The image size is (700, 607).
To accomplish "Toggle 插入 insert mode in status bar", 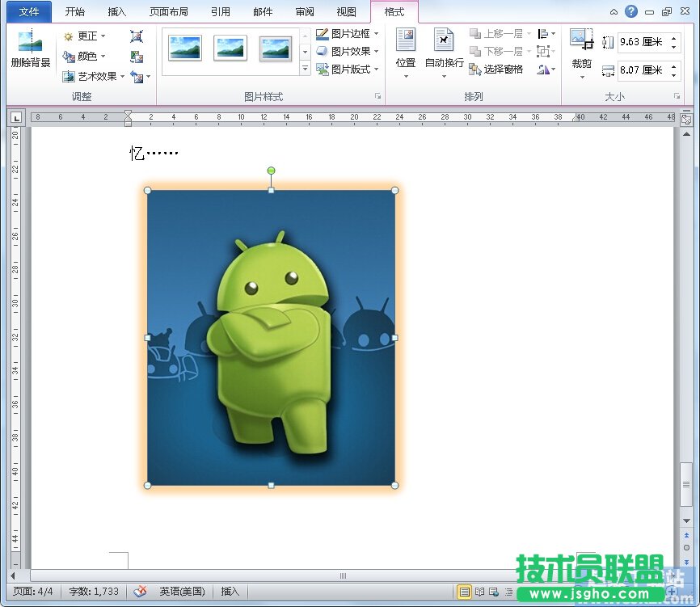I will 230,592.
